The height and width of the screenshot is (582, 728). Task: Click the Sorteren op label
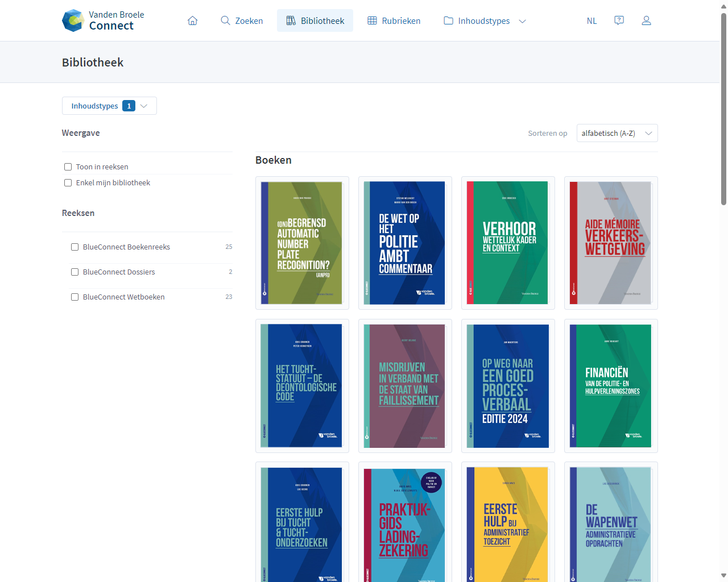tap(548, 133)
